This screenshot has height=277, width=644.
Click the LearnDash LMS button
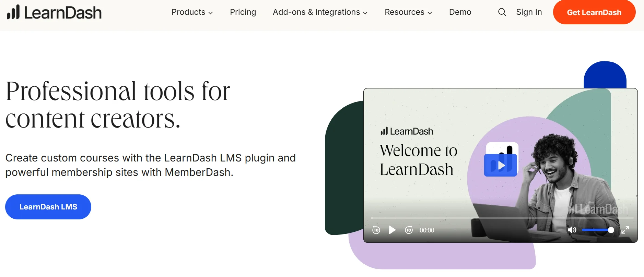48,207
